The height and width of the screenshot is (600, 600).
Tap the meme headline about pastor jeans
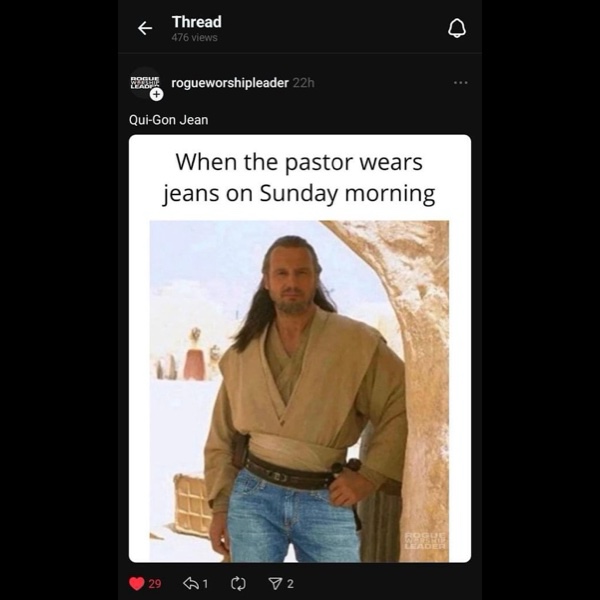(x=299, y=178)
